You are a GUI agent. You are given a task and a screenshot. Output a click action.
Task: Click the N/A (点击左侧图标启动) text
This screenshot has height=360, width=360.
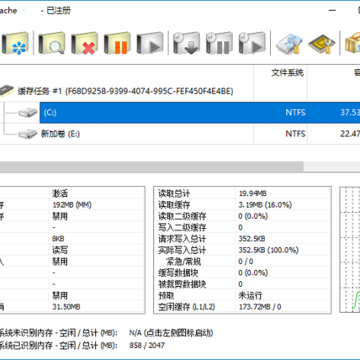(171, 333)
